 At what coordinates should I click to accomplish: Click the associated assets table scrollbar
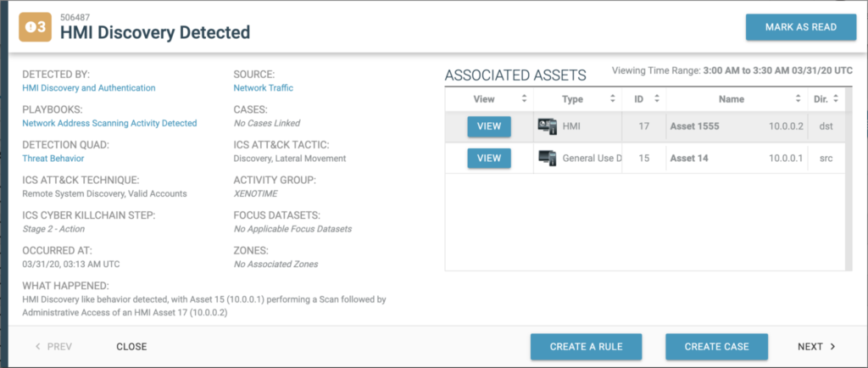[x=849, y=179]
